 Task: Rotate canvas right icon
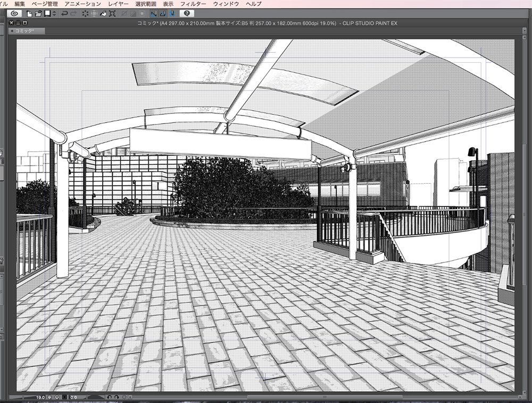(x=117, y=397)
